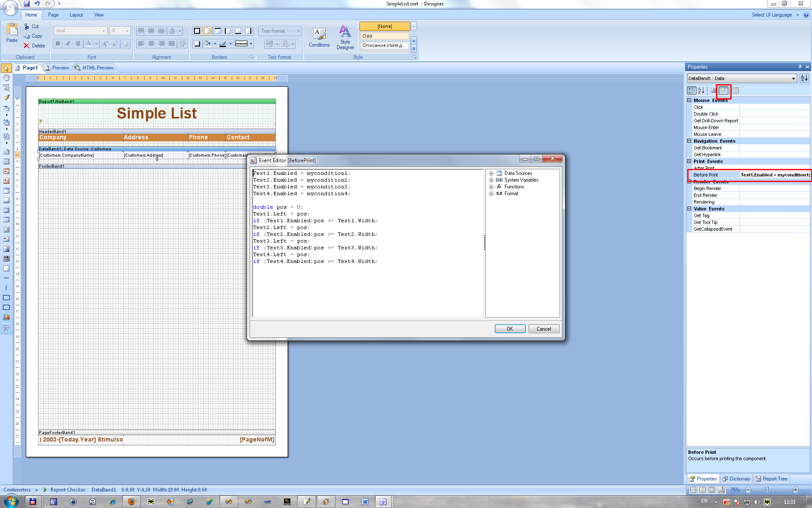Center text horizontally
The height and width of the screenshot is (508, 812).
151,44
